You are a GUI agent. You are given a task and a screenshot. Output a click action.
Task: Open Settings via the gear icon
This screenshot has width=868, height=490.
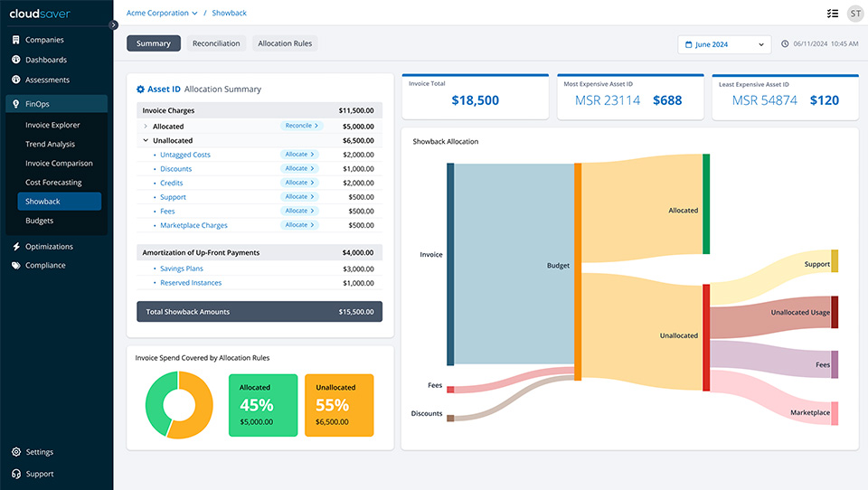pyautogui.click(x=16, y=452)
